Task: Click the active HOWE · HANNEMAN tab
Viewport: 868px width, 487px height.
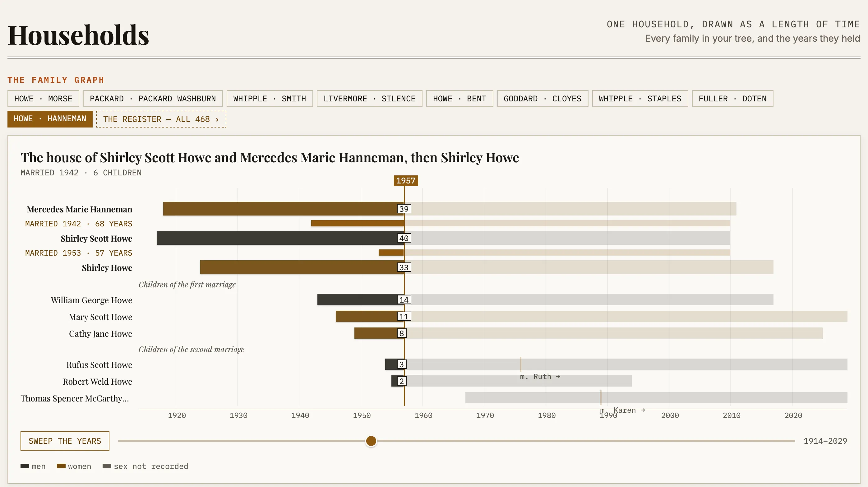Action: [50, 119]
